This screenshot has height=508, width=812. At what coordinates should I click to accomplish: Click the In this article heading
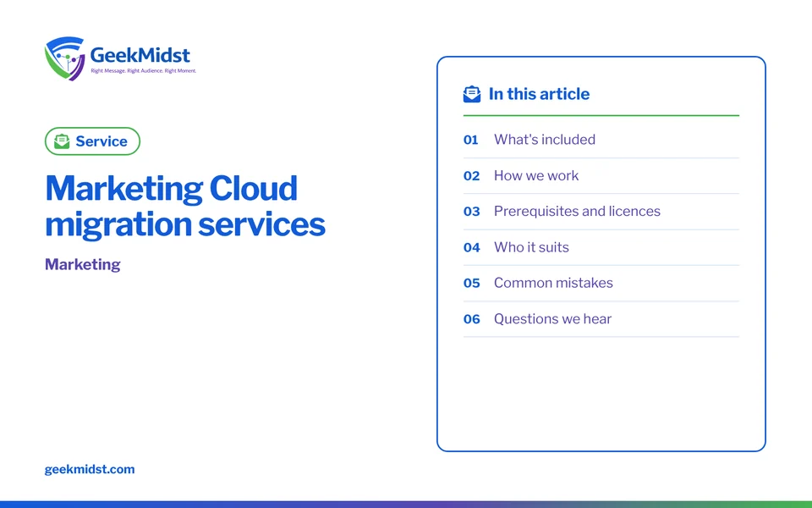coord(539,94)
